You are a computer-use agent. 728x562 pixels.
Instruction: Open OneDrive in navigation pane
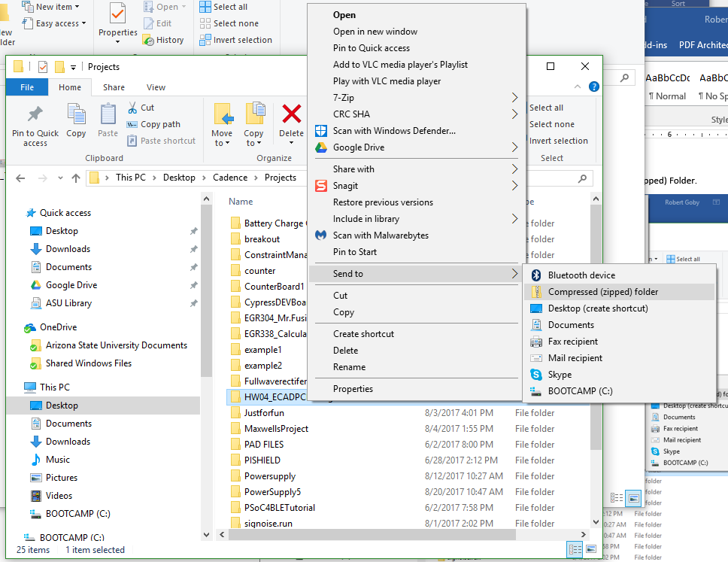coord(58,327)
